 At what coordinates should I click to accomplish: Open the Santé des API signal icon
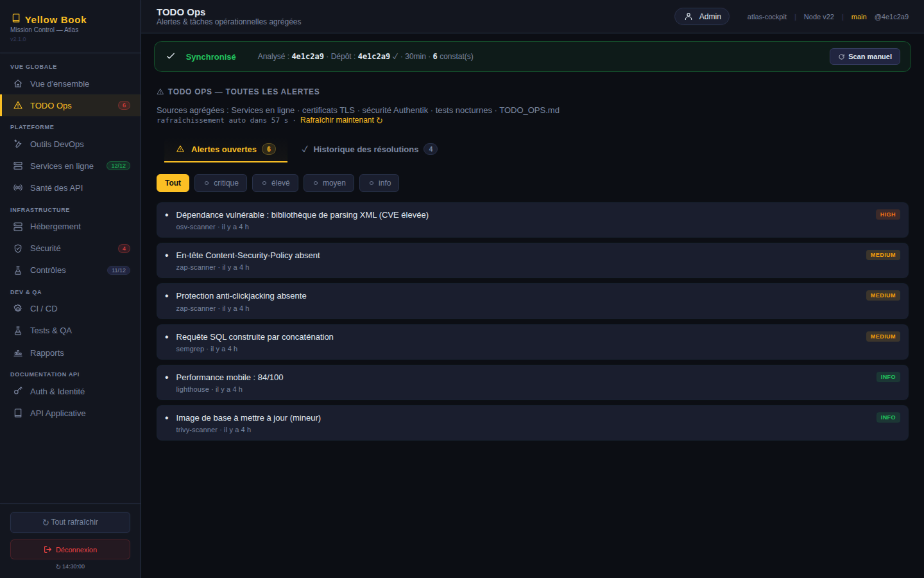coord(18,188)
